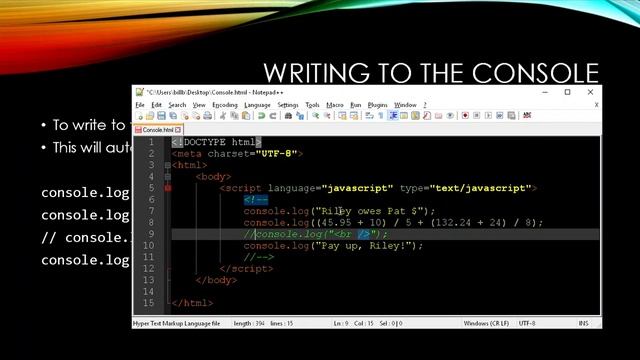Zoom out using the magnifier minus icon
Screen dimensions: 640x360
327,116
